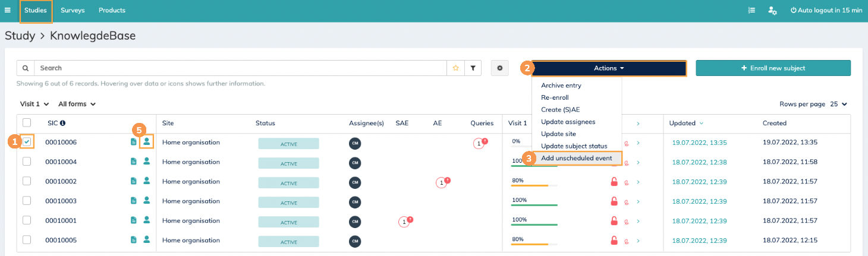Open the AE badge for 00010002

443,182
